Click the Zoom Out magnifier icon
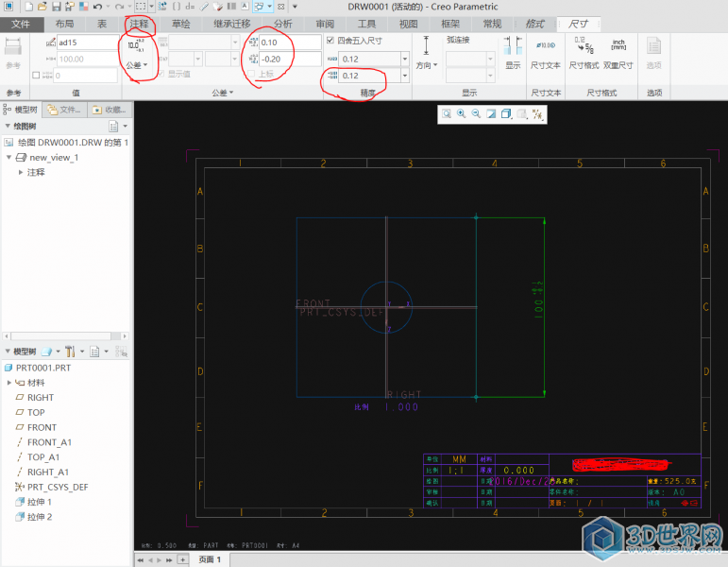Image resolution: width=728 pixels, height=567 pixels. pyautogui.click(x=476, y=113)
